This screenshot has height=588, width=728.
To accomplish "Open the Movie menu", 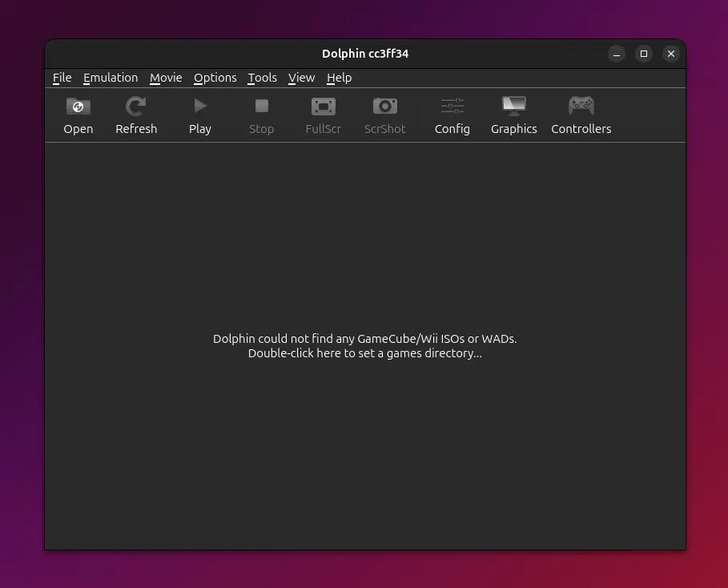I will point(166,78).
